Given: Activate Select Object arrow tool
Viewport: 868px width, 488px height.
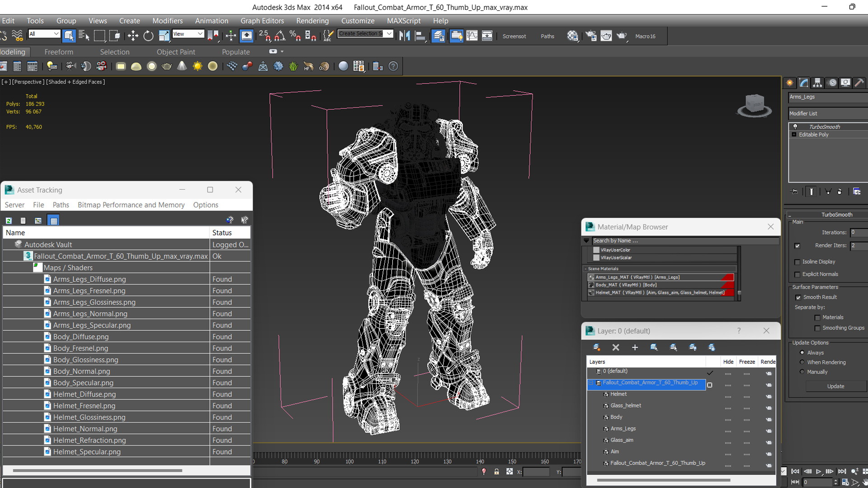Looking at the screenshot, I should 69,36.
